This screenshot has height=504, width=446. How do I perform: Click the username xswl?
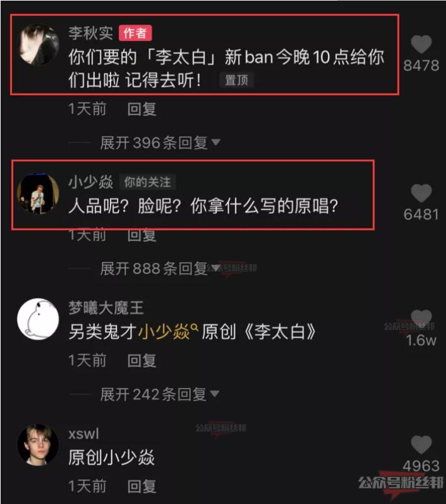(x=84, y=434)
